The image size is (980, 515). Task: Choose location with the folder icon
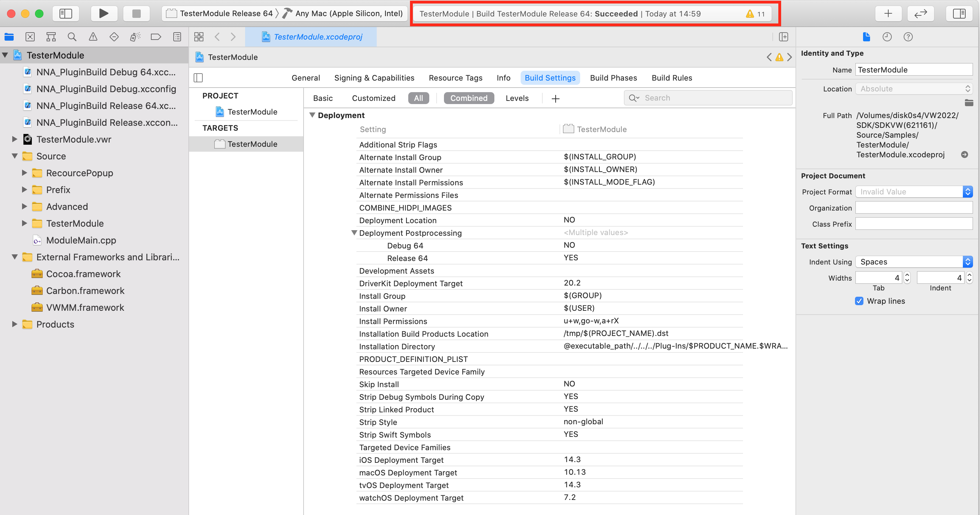click(968, 103)
